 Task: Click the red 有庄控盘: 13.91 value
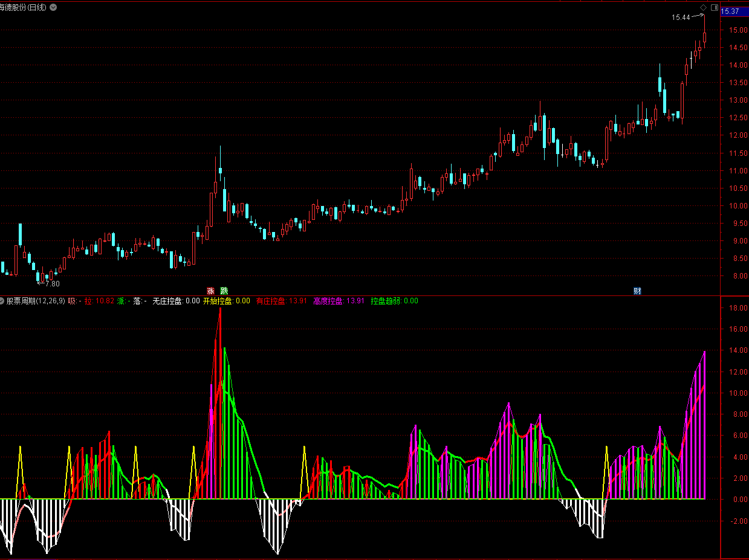point(281,301)
